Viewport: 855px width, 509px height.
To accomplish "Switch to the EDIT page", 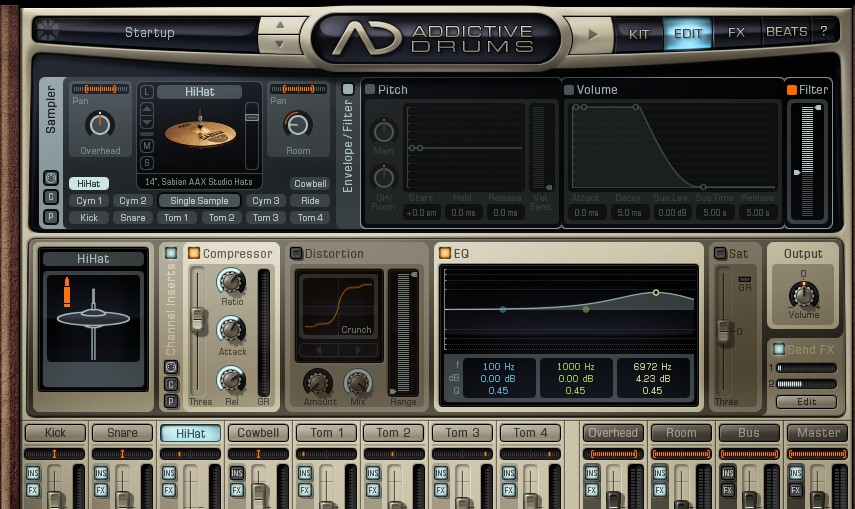I will pyautogui.click(x=688, y=34).
